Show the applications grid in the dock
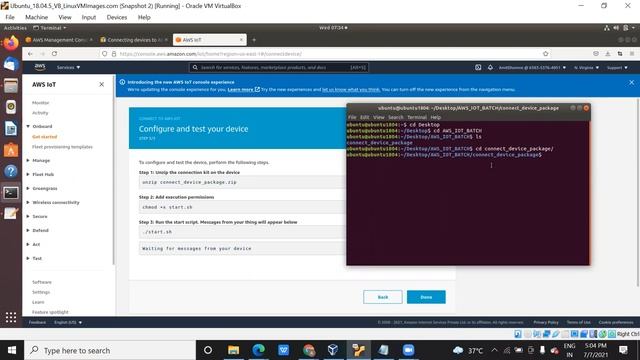This screenshot has width=640, height=360. click(11, 317)
